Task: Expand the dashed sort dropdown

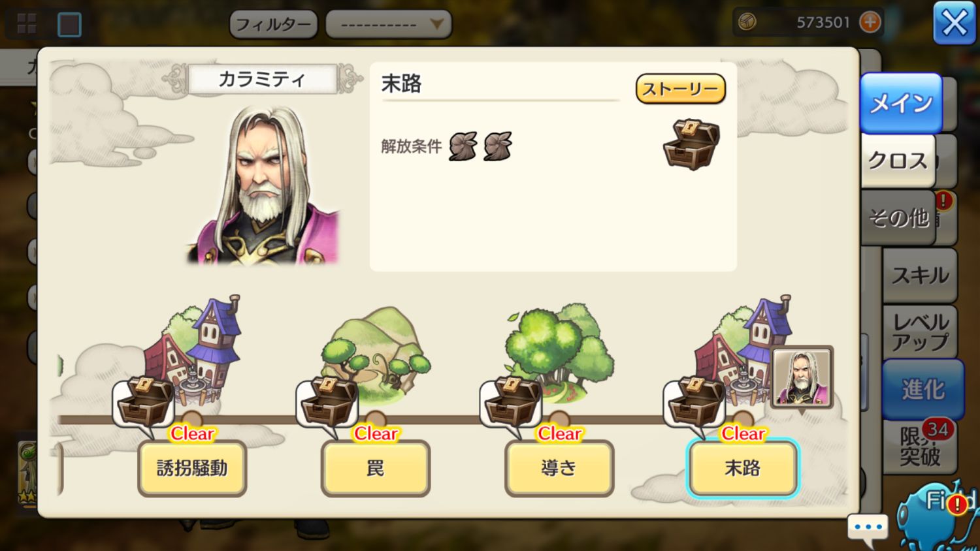Action: click(389, 25)
